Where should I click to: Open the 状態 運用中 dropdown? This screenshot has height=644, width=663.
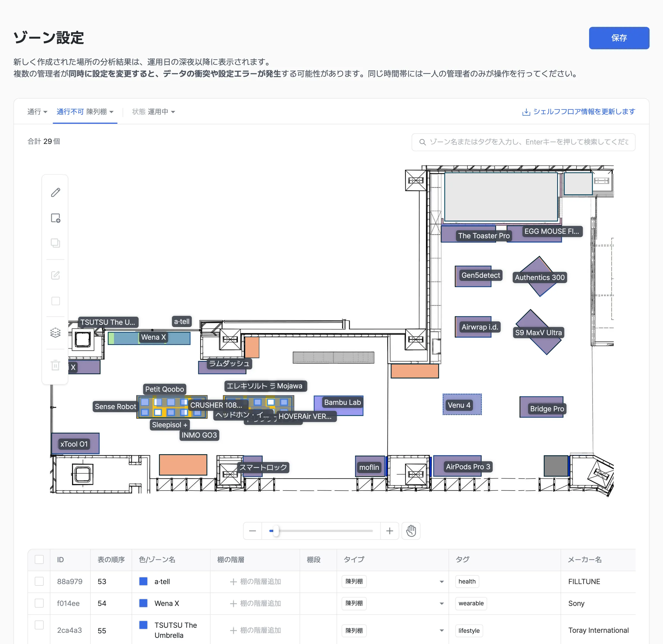coord(154,112)
